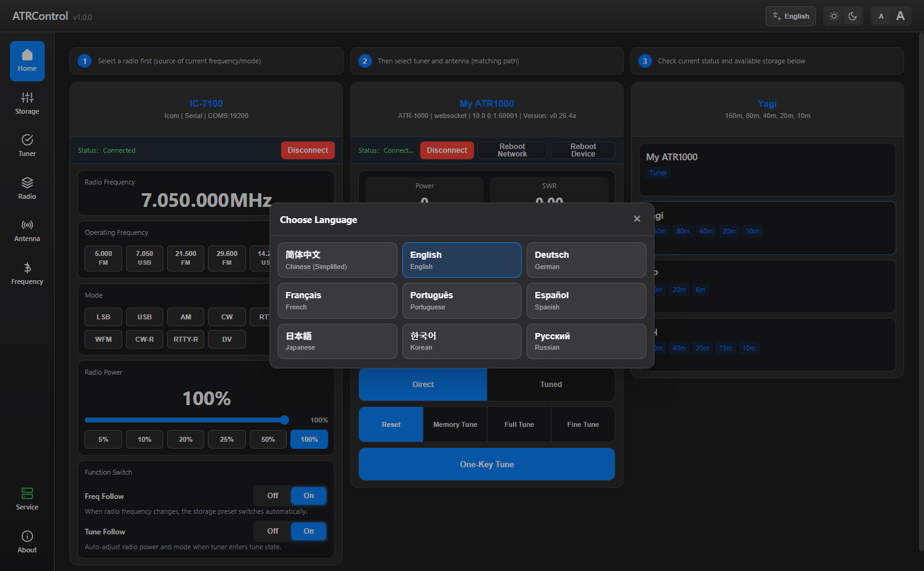
Task: Disconnect the My ATR1000 tuner
Action: pos(447,150)
